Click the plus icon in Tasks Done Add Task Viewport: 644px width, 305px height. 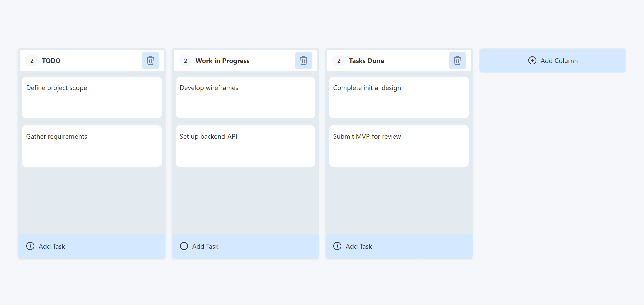pyautogui.click(x=337, y=246)
